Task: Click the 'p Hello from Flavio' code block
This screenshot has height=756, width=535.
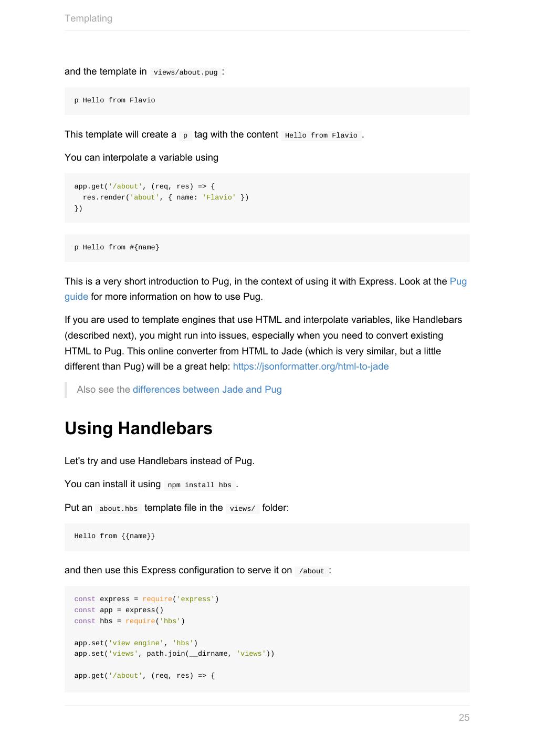Action: (114, 100)
